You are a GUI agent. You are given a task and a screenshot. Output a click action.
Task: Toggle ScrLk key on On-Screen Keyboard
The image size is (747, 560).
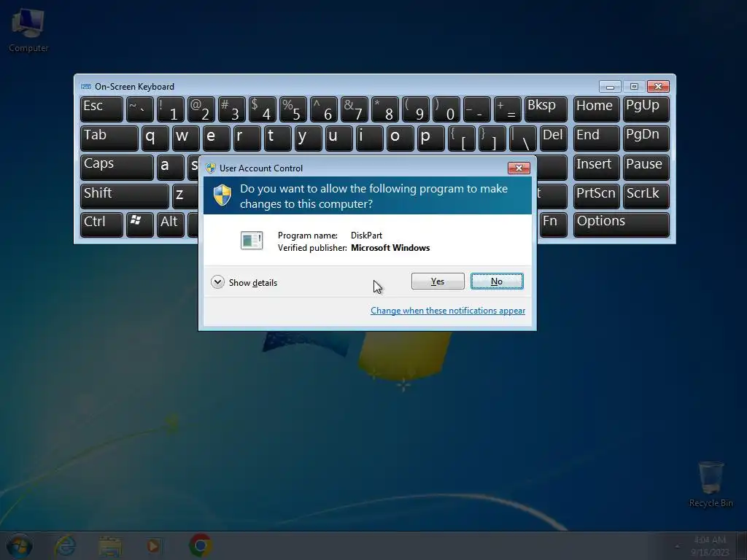646,196
